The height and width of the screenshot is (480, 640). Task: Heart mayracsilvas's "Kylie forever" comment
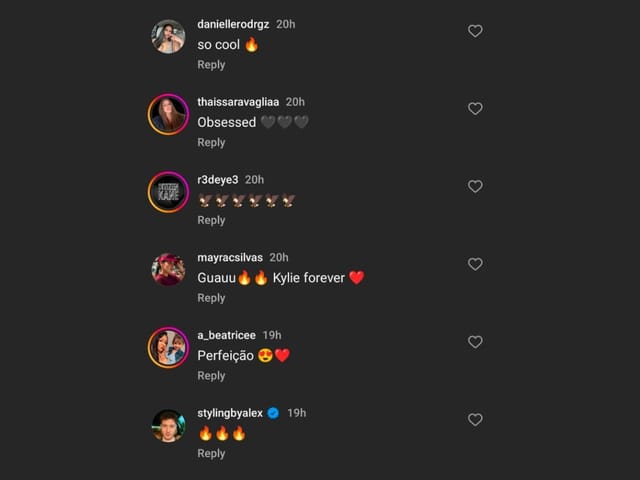click(475, 265)
